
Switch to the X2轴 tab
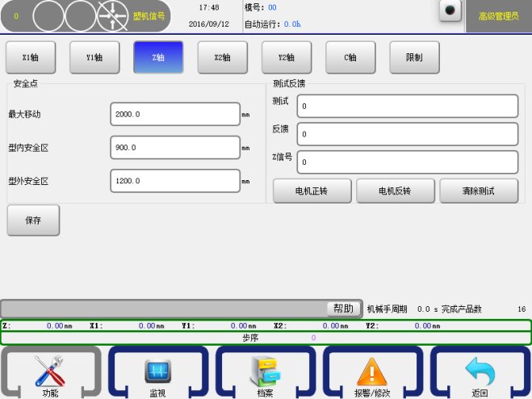click(x=223, y=57)
